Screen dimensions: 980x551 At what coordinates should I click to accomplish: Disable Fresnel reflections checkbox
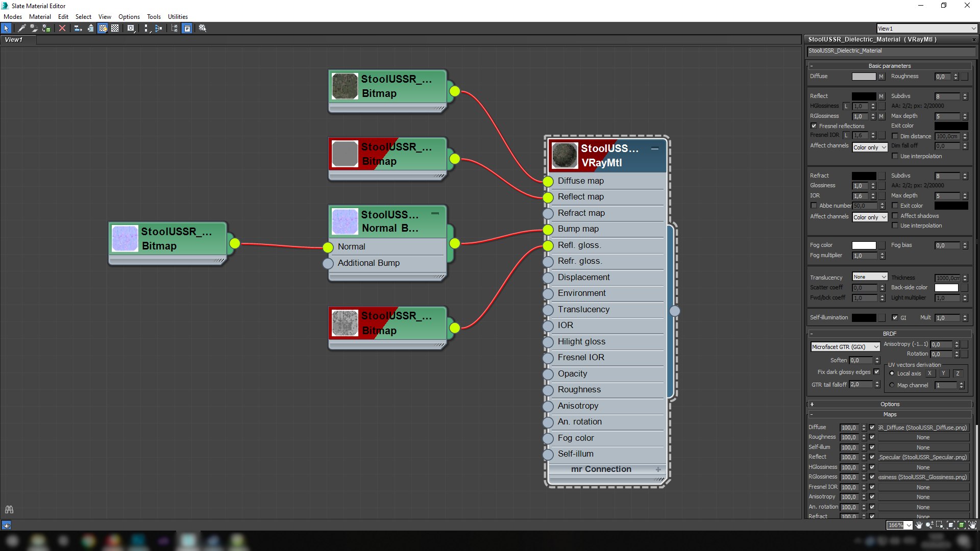[x=814, y=126]
